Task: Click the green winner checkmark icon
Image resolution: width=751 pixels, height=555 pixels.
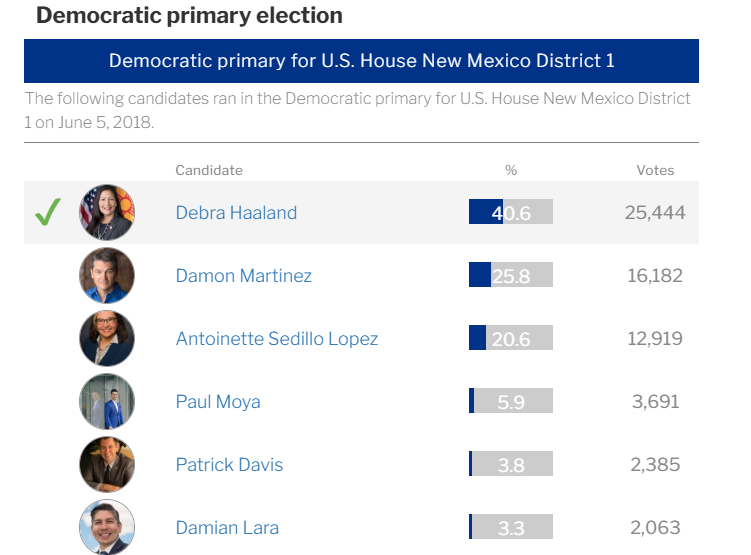Action: 47,212
